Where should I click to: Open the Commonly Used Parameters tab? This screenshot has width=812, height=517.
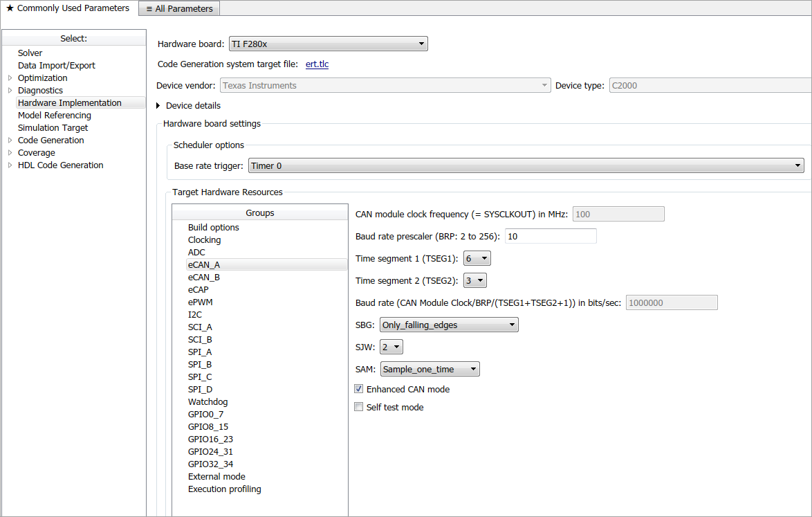[68, 8]
